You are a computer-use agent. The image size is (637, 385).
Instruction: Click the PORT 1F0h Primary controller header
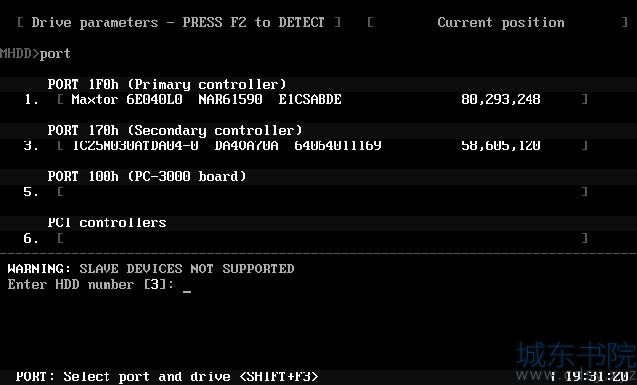[x=167, y=84]
